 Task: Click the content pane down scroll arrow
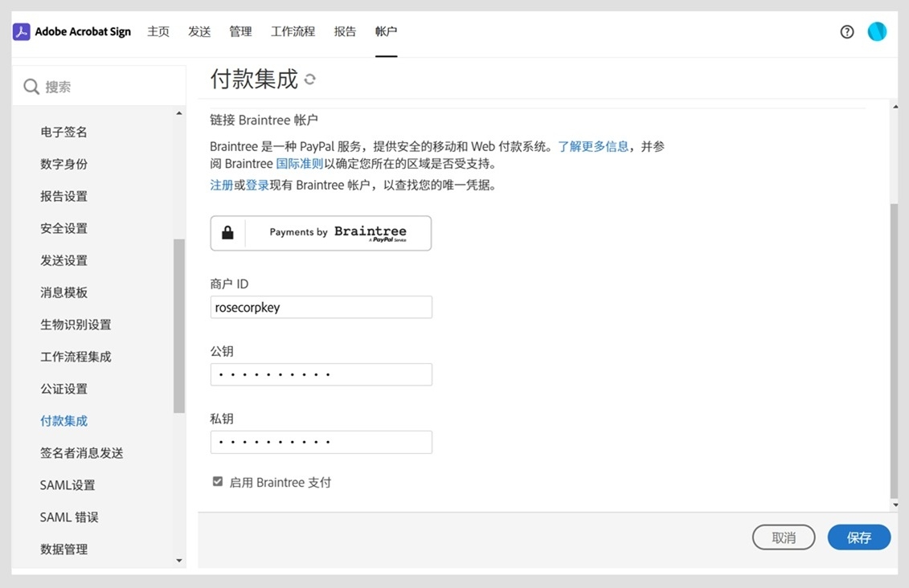click(895, 504)
